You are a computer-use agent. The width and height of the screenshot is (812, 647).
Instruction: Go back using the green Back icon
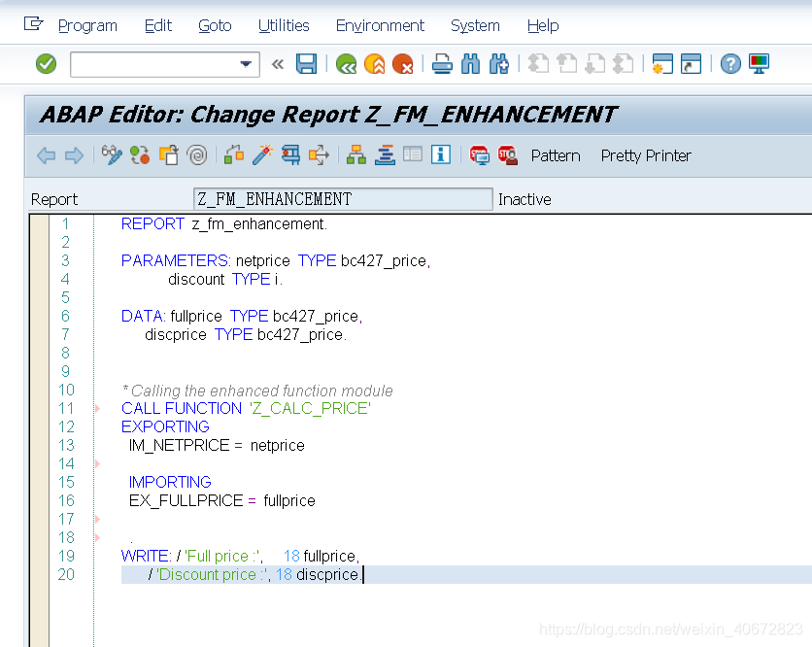click(x=346, y=64)
